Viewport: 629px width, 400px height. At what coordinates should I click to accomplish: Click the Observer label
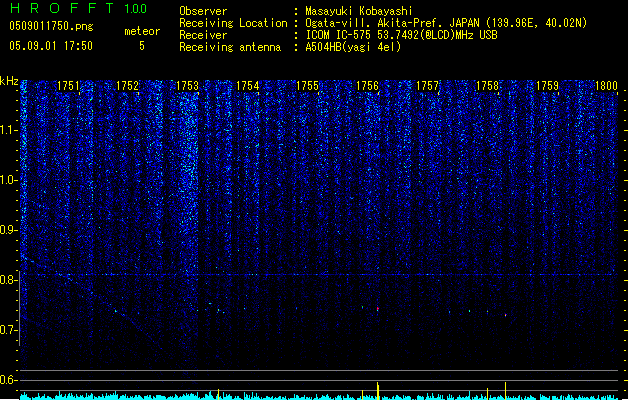(203, 11)
